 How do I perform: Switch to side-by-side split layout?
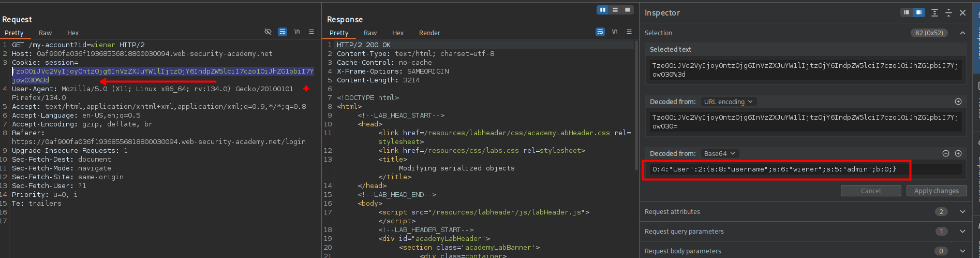coord(602,10)
